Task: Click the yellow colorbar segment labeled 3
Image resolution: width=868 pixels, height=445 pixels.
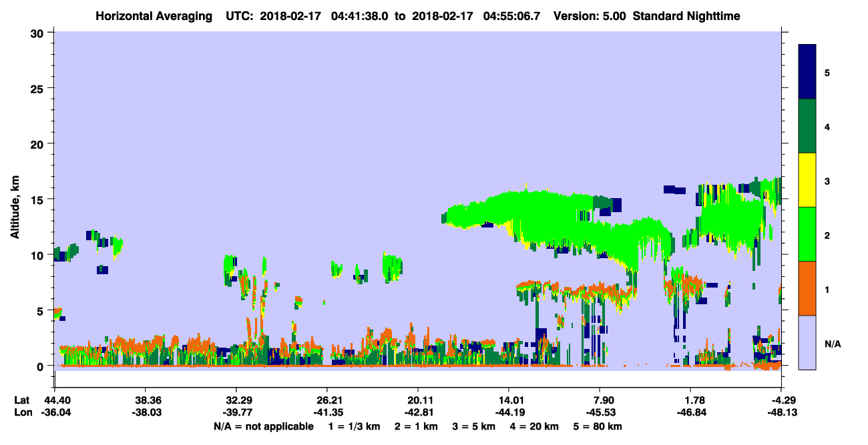Action: pyautogui.click(x=807, y=180)
